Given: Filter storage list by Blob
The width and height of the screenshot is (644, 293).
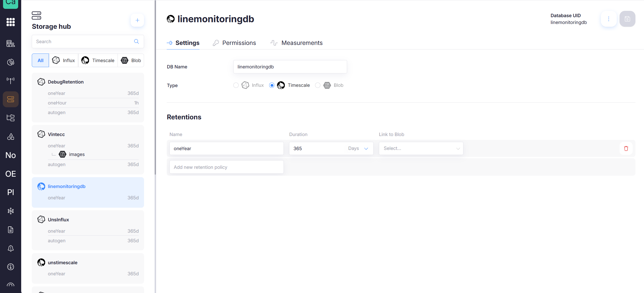Looking at the screenshot, I should coord(131,60).
